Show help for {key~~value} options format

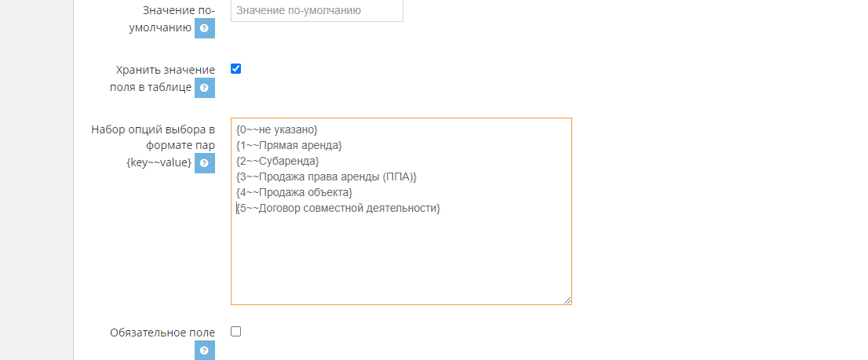(x=204, y=162)
